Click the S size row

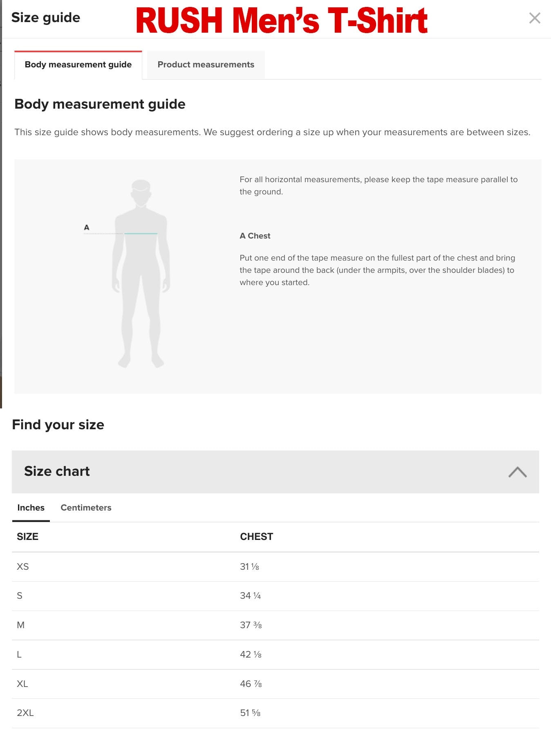click(275, 596)
